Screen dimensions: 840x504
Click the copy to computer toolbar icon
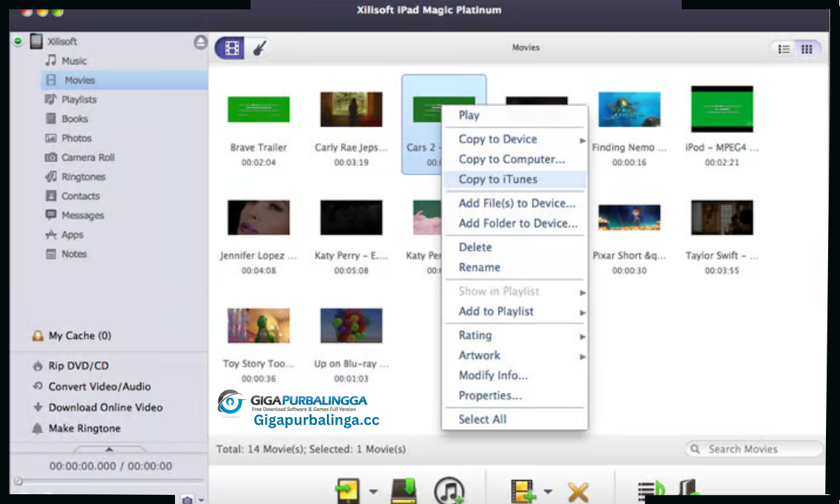tap(403, 491)
